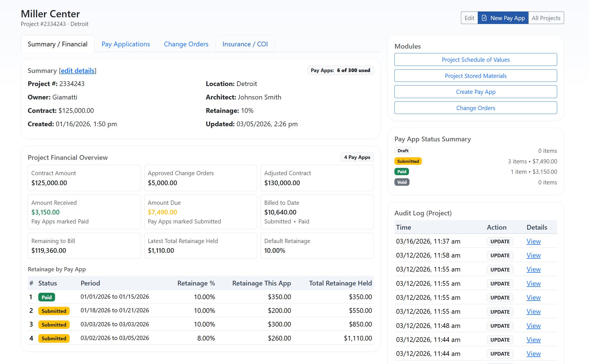Open Change Orders from the Modules panel
Viewport: 589px width, 364px height.
pos(475,108)
